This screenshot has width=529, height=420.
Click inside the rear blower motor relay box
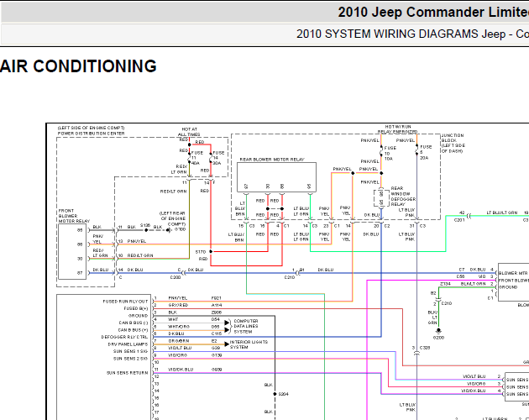tap(276, 177)
